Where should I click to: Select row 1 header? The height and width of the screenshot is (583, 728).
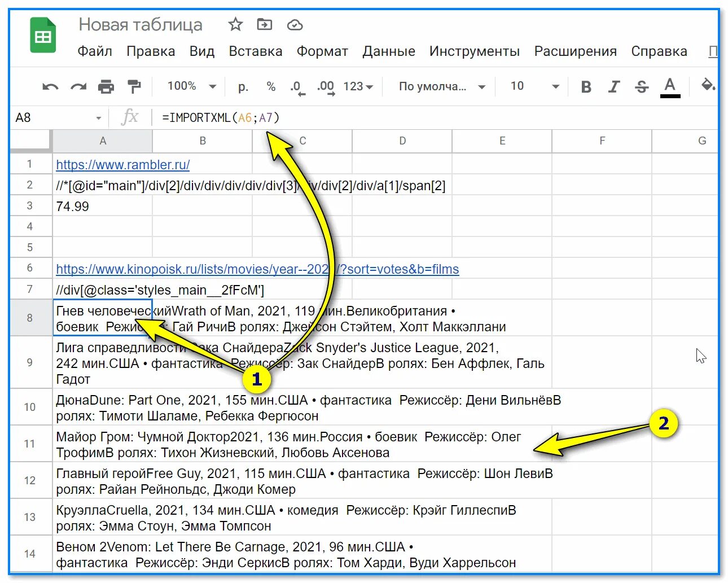tap(30, 164)
